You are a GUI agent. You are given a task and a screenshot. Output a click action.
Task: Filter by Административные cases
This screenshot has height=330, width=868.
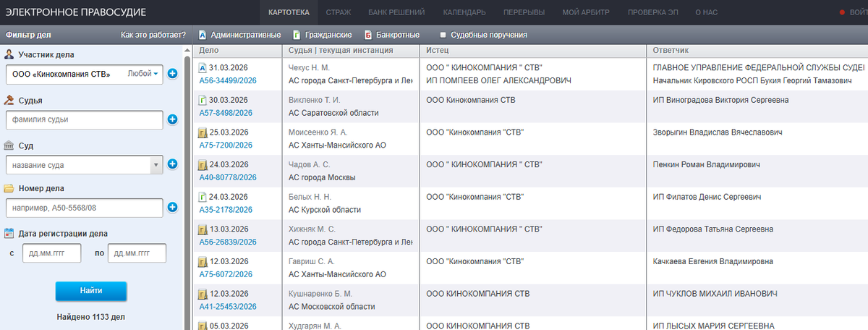pyautogui.click(x=239, y=35)
